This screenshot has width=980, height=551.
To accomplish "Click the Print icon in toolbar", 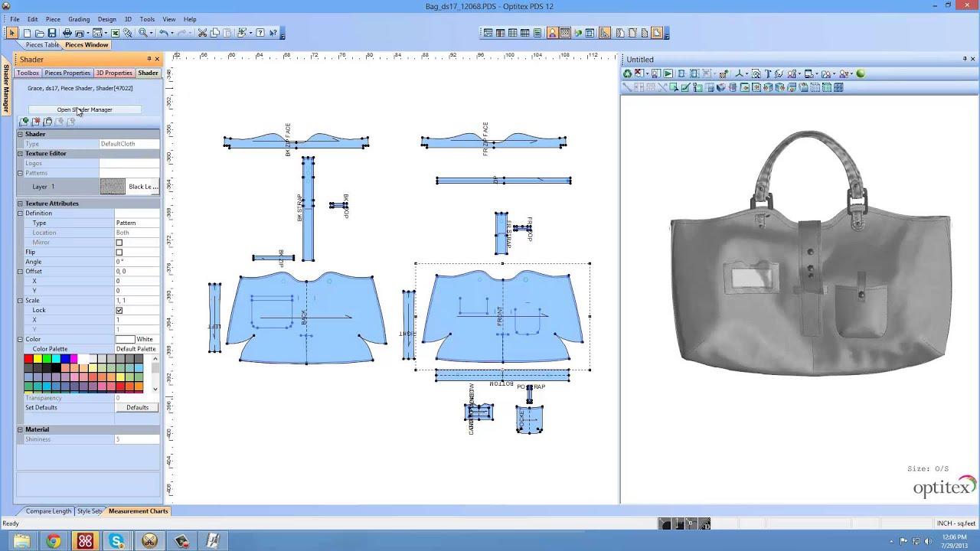I will [67, 33].
